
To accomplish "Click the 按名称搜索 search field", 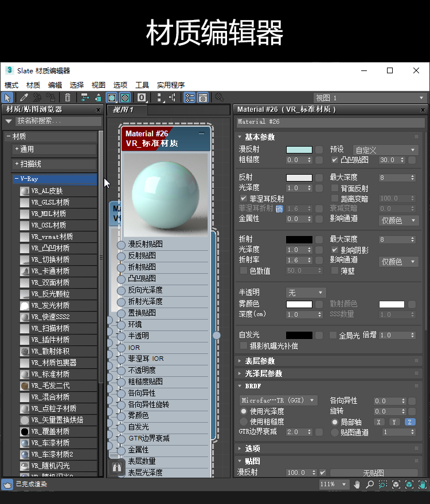I will click(x=58, y=121).
